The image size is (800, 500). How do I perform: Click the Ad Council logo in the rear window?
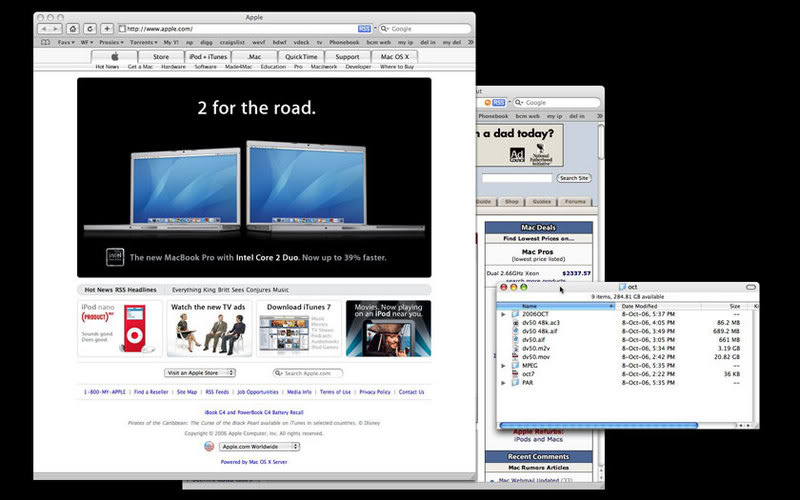517,155
